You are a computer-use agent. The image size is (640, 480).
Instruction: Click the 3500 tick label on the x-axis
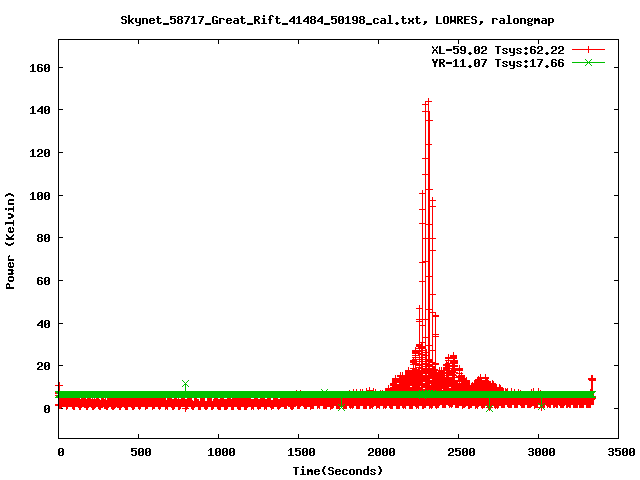tap(622, 452)
